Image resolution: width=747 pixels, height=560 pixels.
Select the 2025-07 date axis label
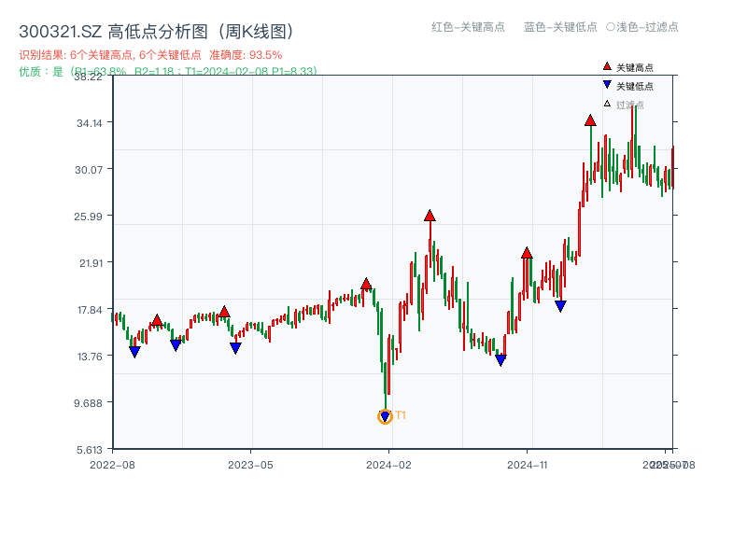tap(665, 463)
